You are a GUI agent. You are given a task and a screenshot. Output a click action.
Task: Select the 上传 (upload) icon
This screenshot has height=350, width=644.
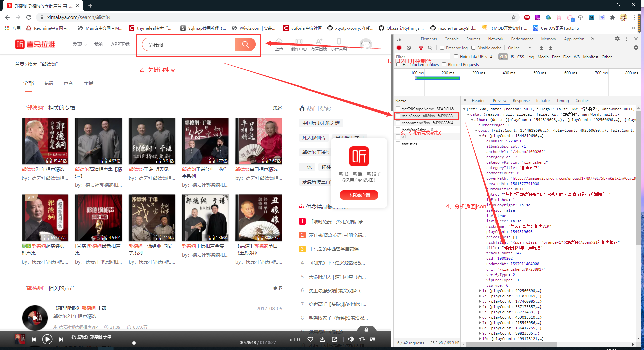(279, 41)
